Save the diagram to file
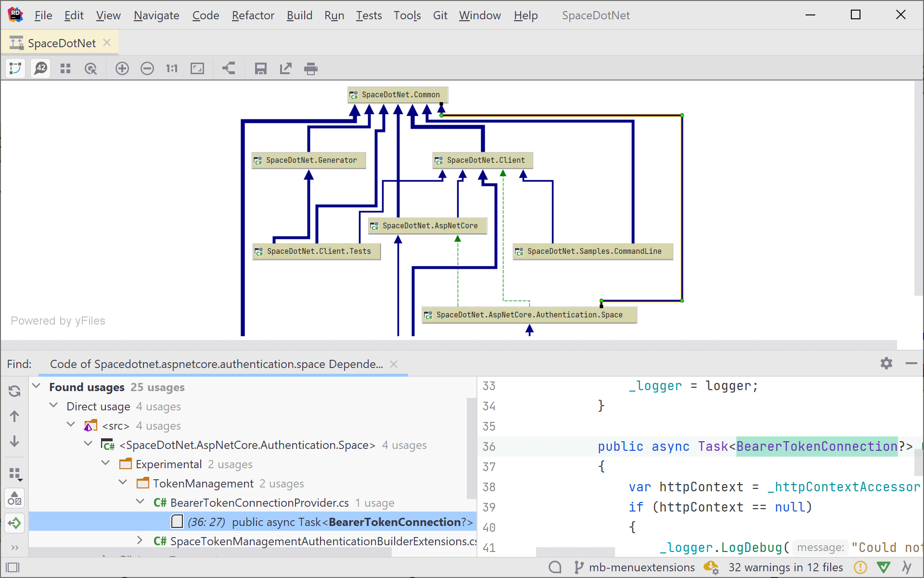Image resolution: width=924 pixels, height=578 pixels. click(260, 68)
